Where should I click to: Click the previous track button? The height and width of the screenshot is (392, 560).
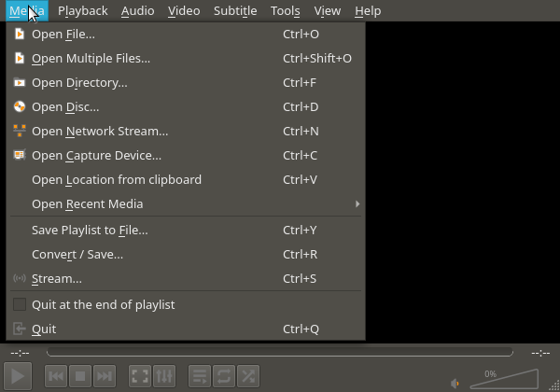pos(56,376)
